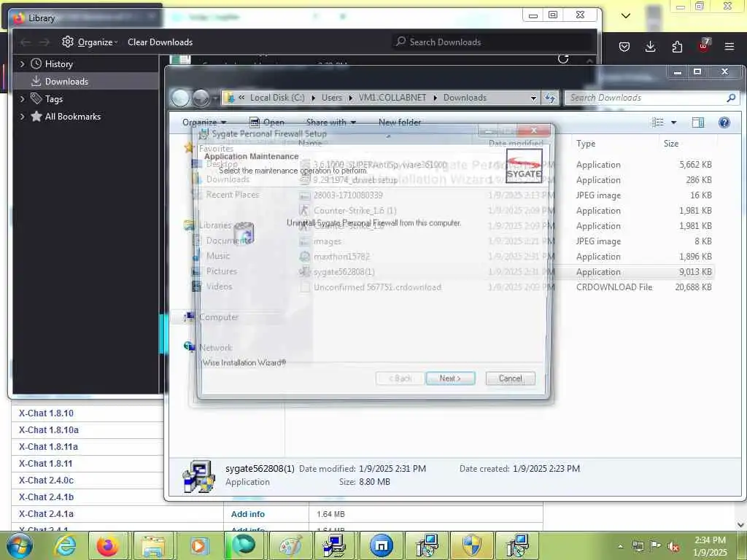Open Library Organize dropdown
The height and width of the screenshot is (560, 747).
click(90, 42)
